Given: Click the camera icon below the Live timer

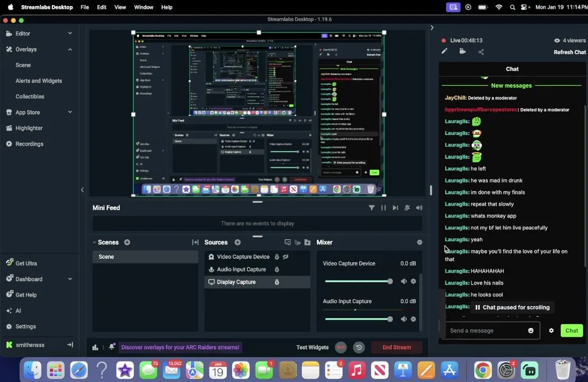Looking at the screenshot, I should point(462,51).
